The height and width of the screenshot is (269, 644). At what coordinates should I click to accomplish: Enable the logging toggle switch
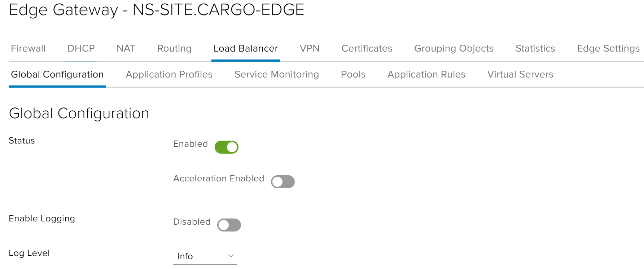(x=229, y=225)
